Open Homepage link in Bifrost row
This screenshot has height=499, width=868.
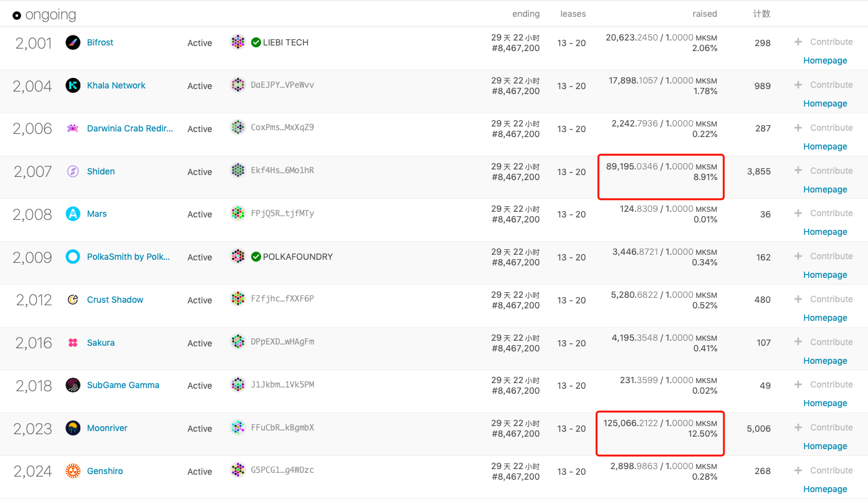tap(825, 60)
